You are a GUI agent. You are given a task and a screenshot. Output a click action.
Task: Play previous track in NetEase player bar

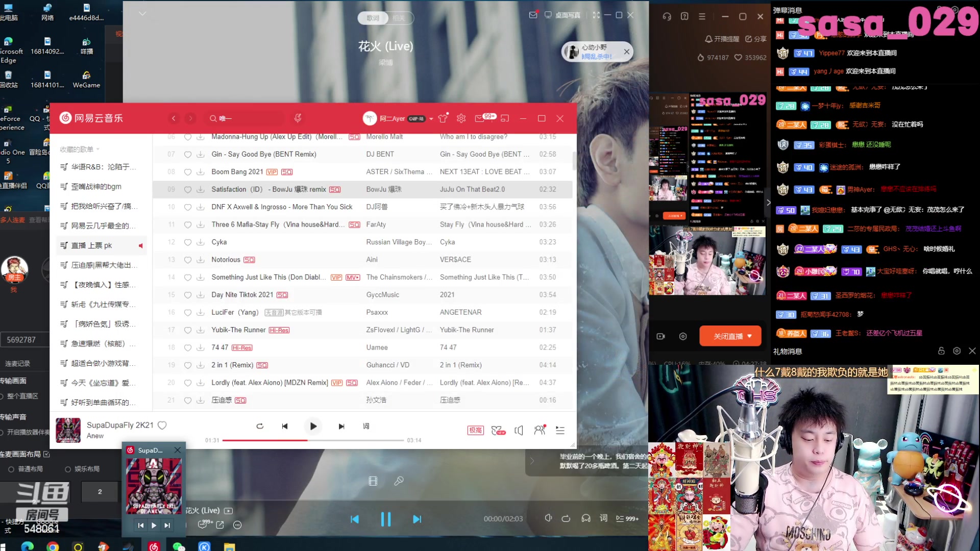285,426
